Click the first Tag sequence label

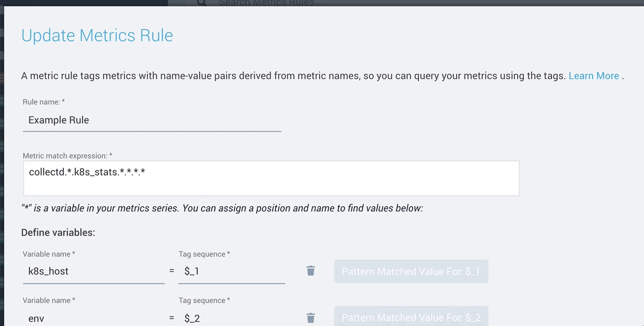pyautogui.click(x=204, y=254)
